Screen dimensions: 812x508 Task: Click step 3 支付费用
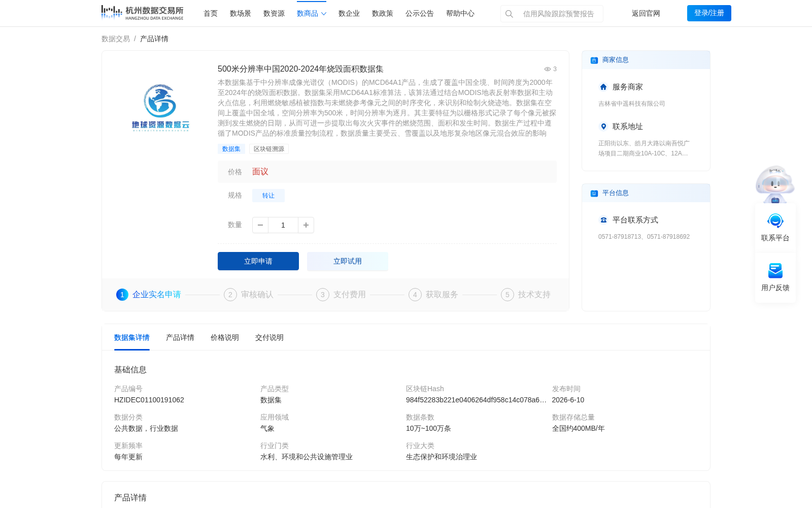341,295
